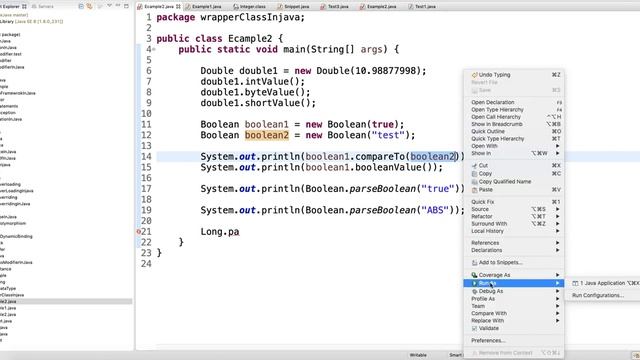
Task: Select 'FrameworkInJava' item in explorer tree
Action: click(18, 93)
